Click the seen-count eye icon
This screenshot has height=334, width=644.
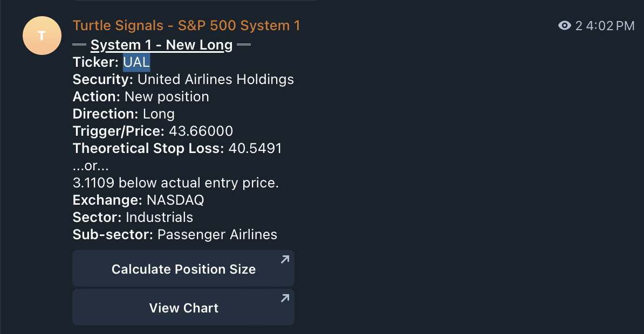pos(564,25)
